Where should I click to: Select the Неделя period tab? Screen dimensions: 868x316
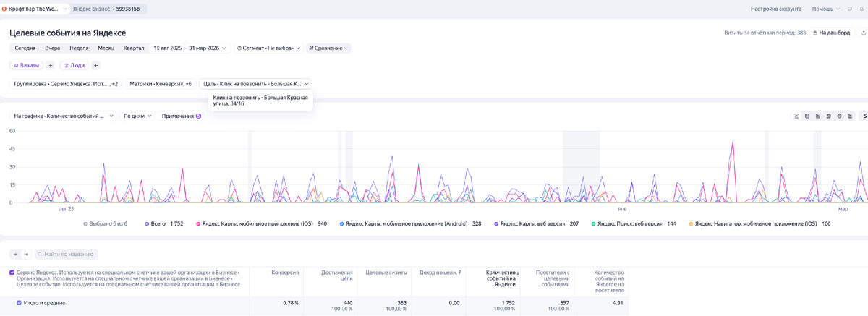point(79,48)
